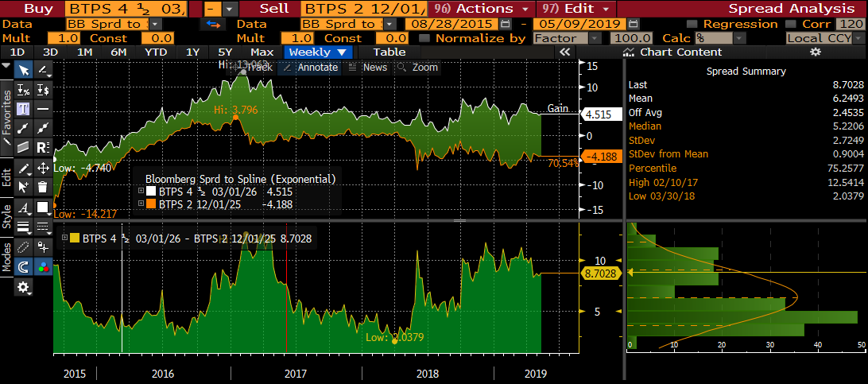Switch to the 3D range
Viewport: 868px width, 384px height.
(51, 52)
